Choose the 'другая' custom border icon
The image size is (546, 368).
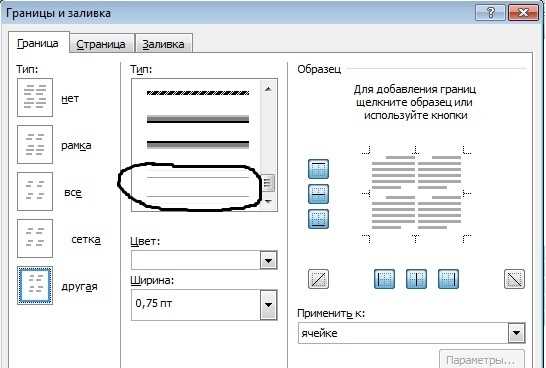pos(35,285)
